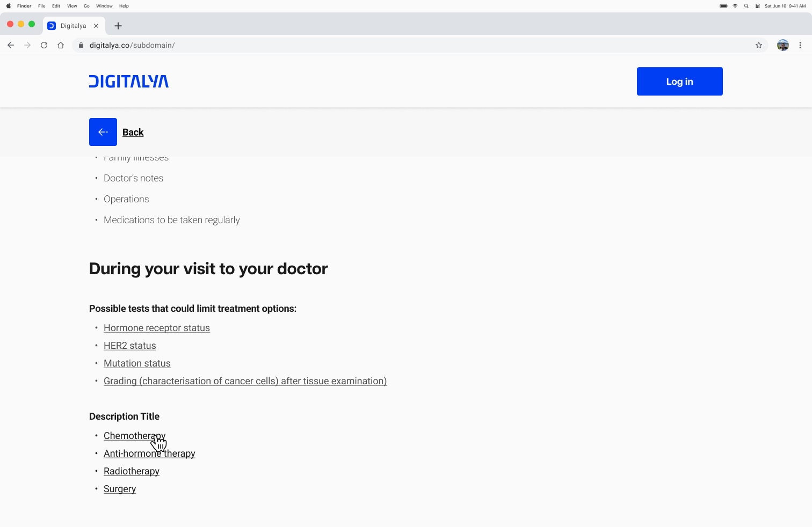812x527 pixels.
Task: Open Hormone receptor status link
Action: 157,328
